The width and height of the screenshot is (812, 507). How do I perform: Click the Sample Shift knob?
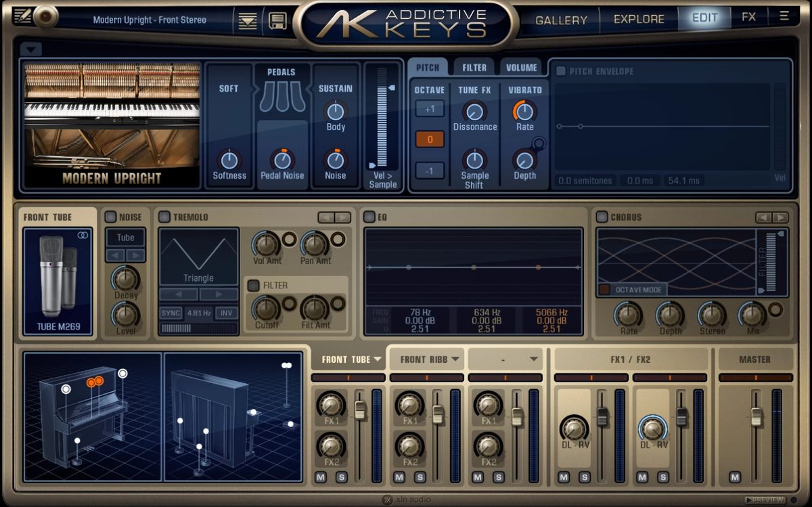pos(474,160)
